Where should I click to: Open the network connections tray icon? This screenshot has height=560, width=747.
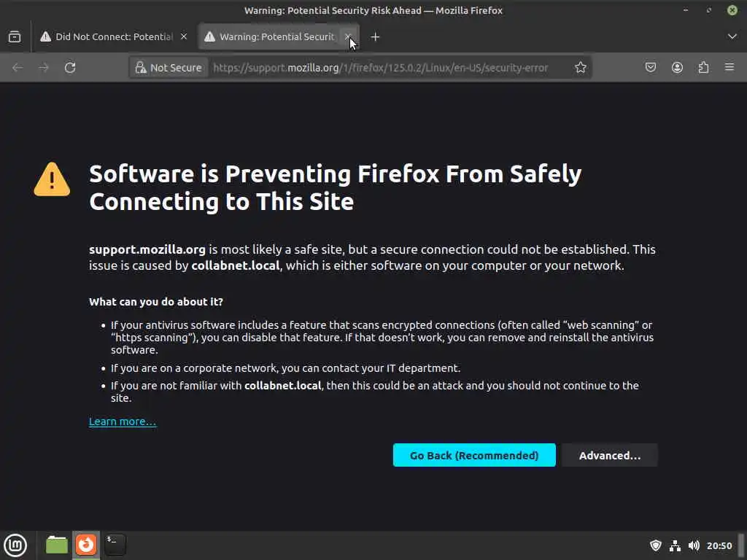point(675,545)
